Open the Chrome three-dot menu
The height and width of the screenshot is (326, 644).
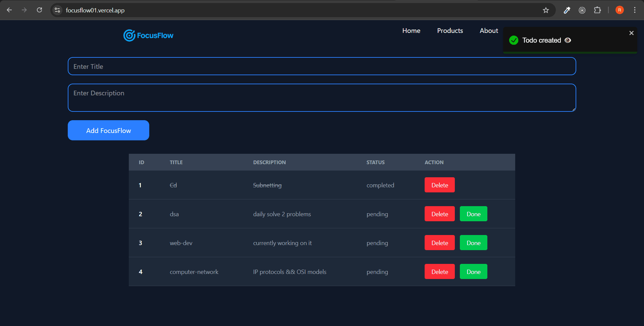(635, 10)
